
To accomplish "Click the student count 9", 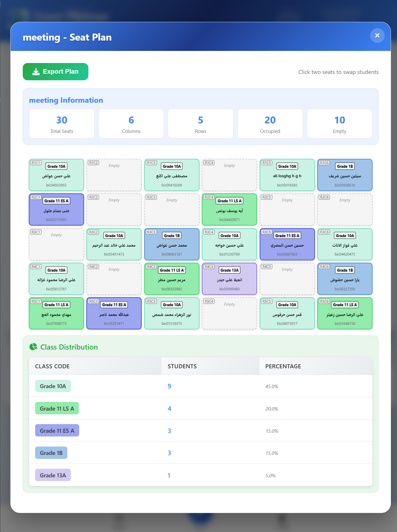I will [169, 386].
